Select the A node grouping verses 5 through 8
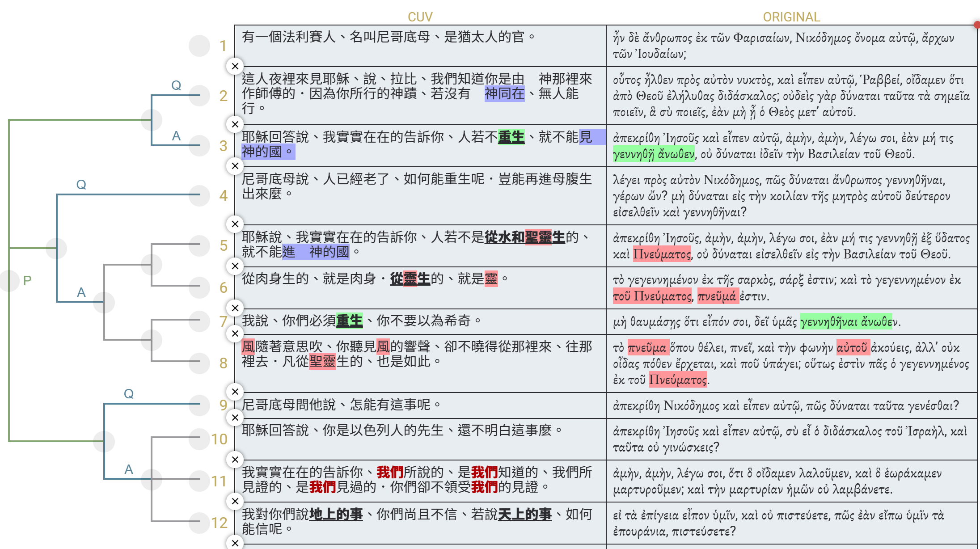Viewport: 980px width, 549px height. (104, 302)
